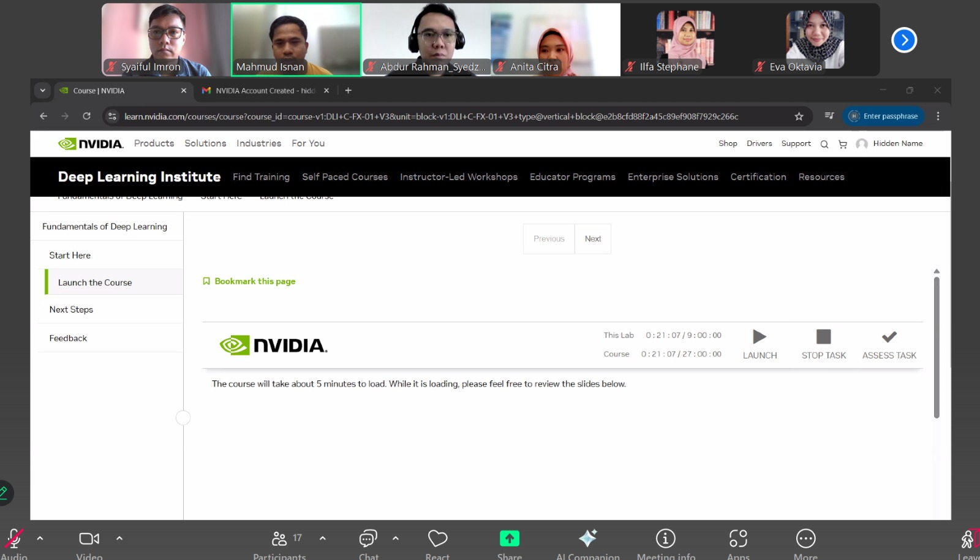
Task: Toggle Zoom video camera
Action: [x=89, y=539]
